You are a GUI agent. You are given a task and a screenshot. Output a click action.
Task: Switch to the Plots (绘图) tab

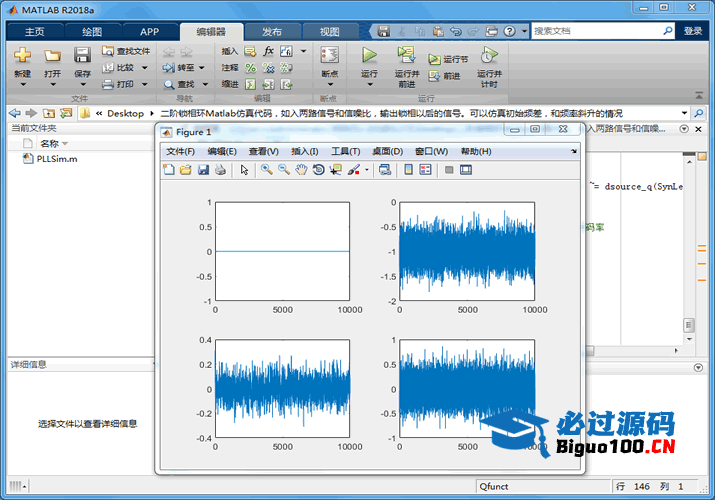click(x=92, y=31)
